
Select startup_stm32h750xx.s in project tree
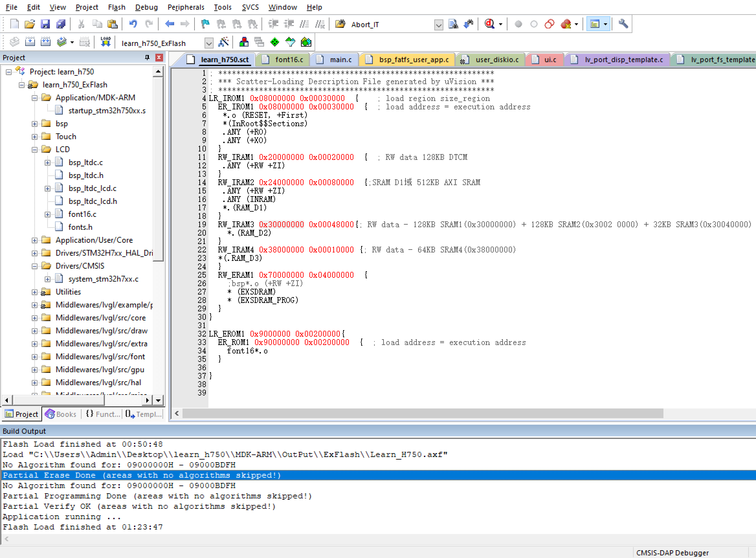point(107,110)
